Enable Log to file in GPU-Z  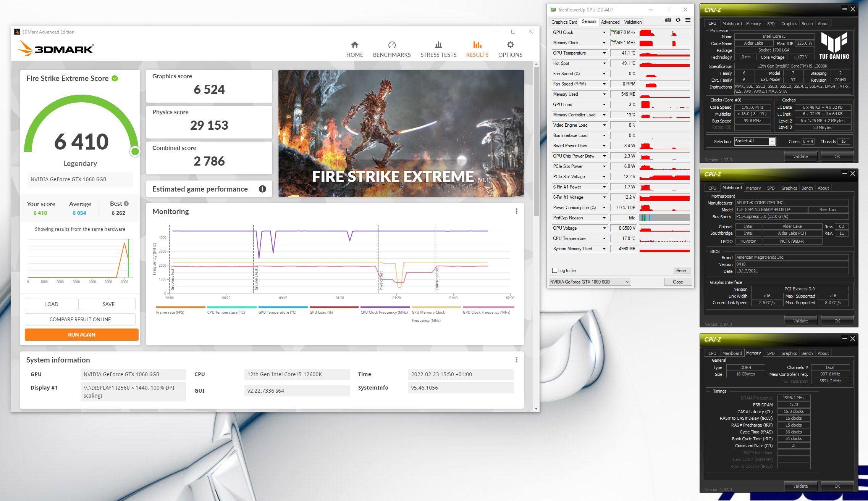555,271
